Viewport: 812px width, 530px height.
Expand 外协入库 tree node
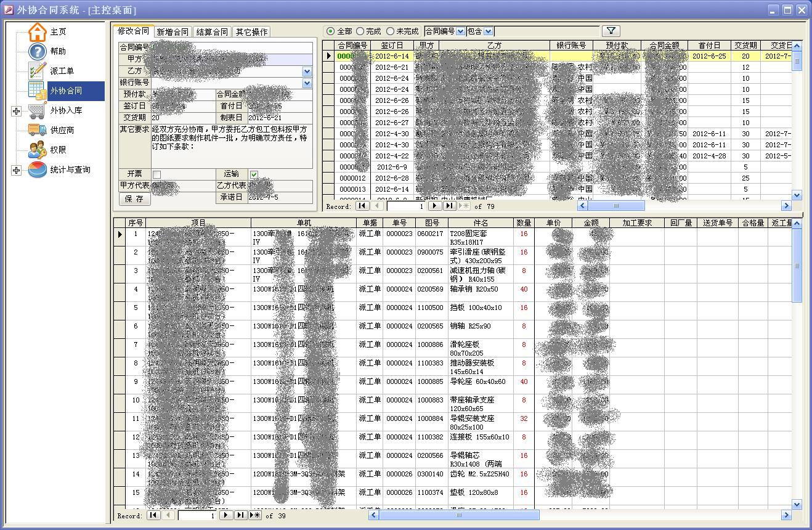pos(16,111)
